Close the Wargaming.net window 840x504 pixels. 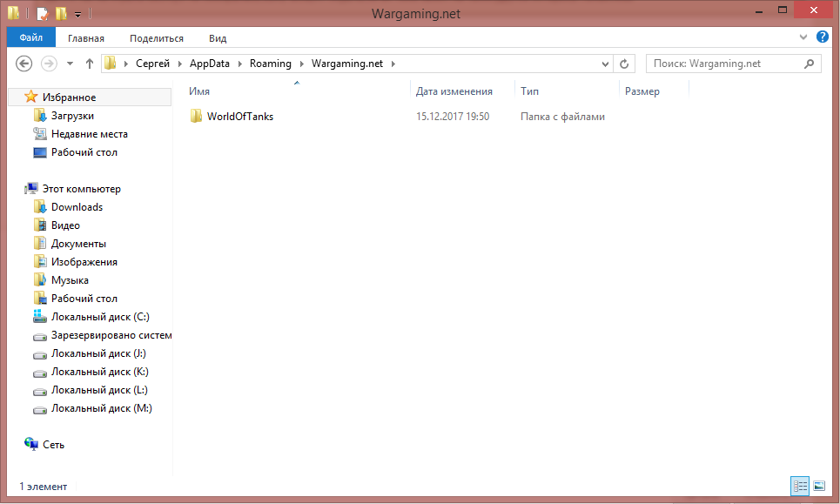(x=813, y=10)
